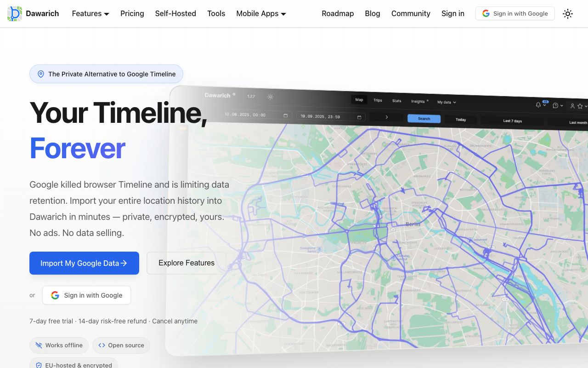
Task: Click the end date field showing 19.09.2025
Action: 331,117
